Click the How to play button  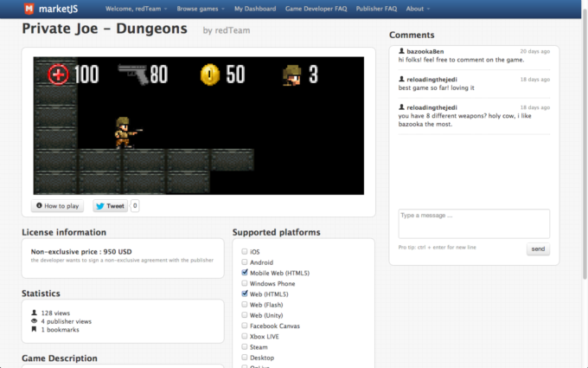(x=57, y=206)
